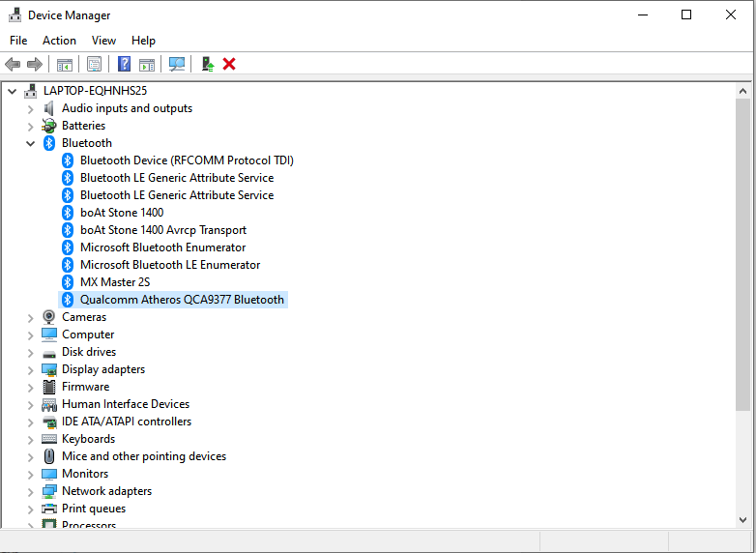Expand the Print queues category
This screenshot has width=756, height=553.
point(30,509)
